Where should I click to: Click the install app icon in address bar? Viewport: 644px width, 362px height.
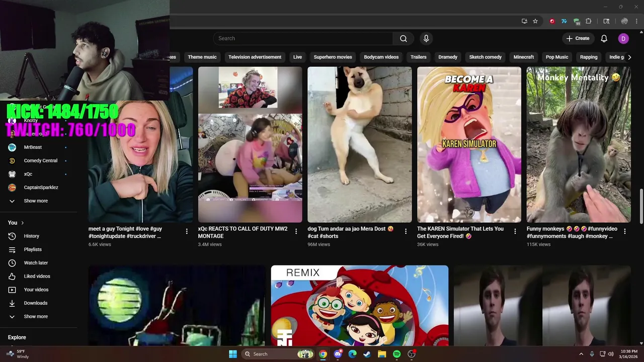(x=524, y=21)
